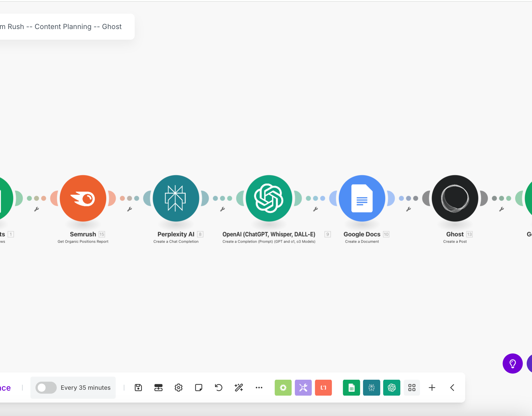The width and height of the screenshot is (532, 416).
Task: Click the "Create a Post" label
Action: (x=455, y=242)
